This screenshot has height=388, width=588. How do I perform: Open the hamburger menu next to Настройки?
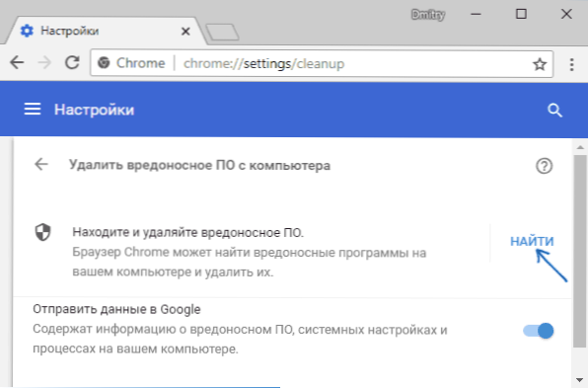[33, 110]
